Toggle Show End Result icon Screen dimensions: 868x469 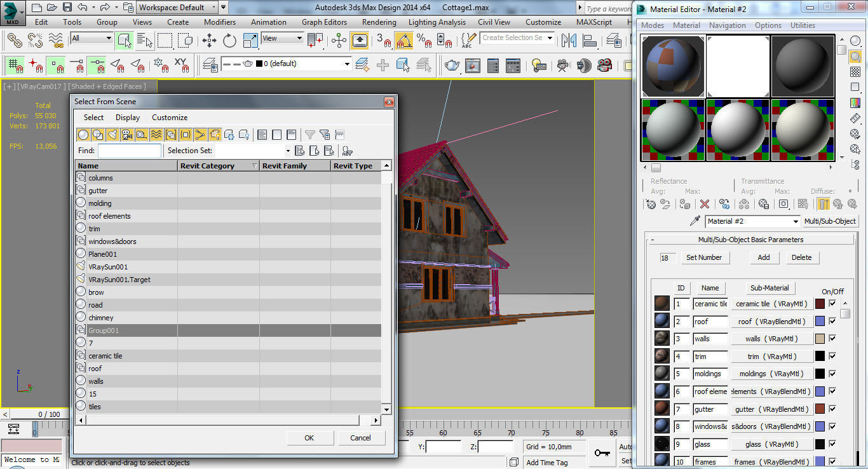click(x=824, y=204)
